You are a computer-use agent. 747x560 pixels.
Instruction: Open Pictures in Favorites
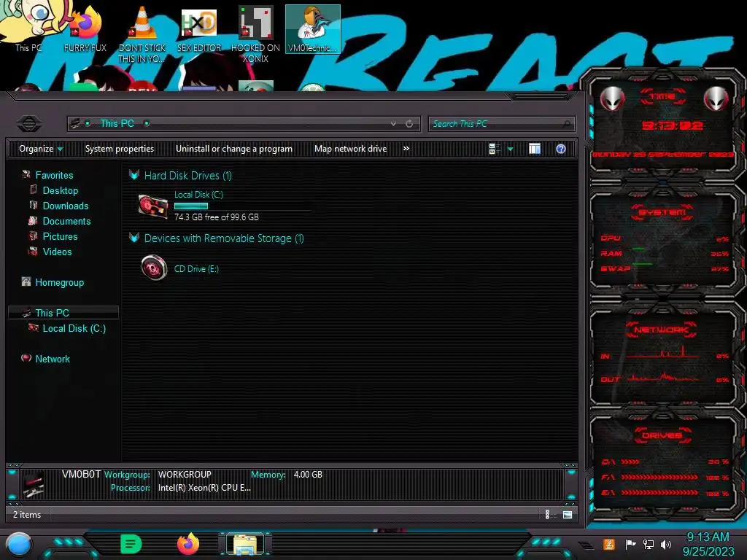click(60, 236)
